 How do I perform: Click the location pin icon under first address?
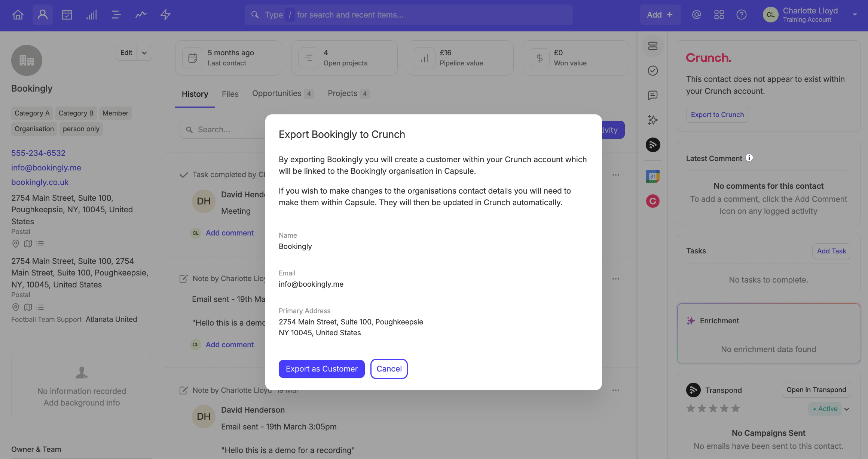[x=16, y=244]
